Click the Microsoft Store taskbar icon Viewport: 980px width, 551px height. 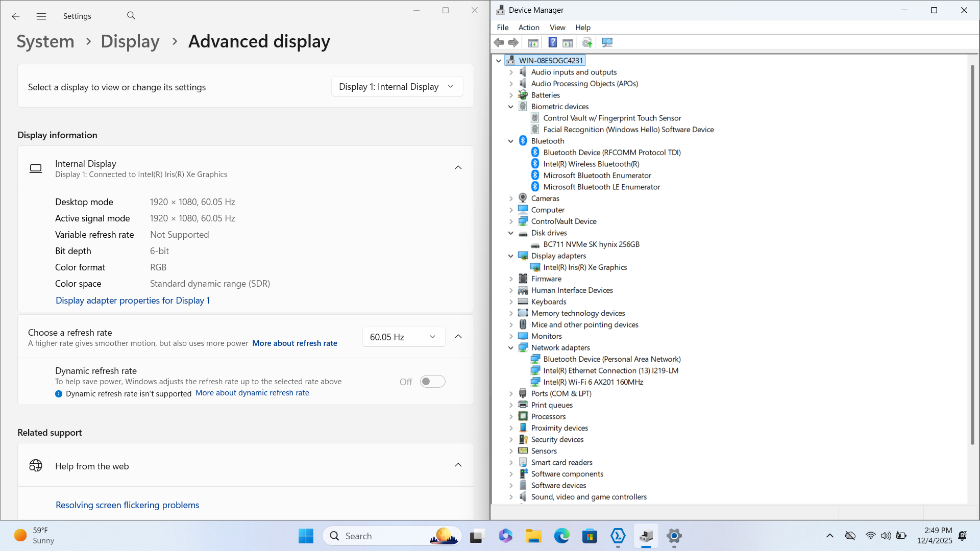pos(590,536)
